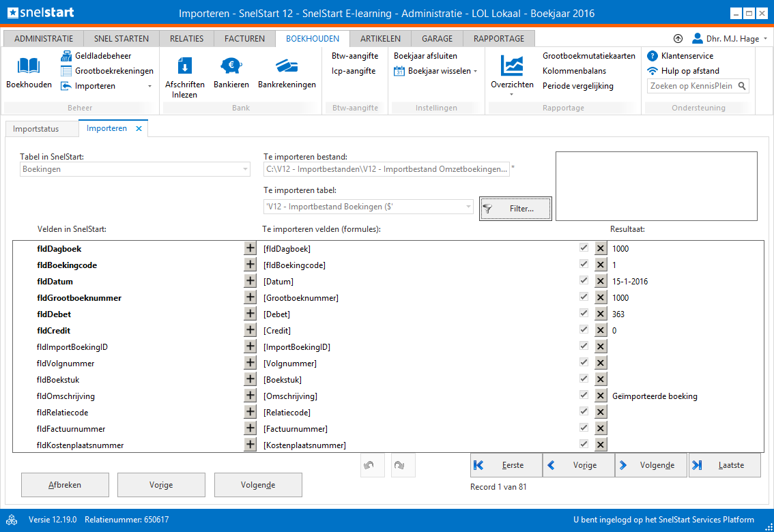Toggle the fldImportBoekingID checkbox
The image size is (774, 532).
point(584,346)
